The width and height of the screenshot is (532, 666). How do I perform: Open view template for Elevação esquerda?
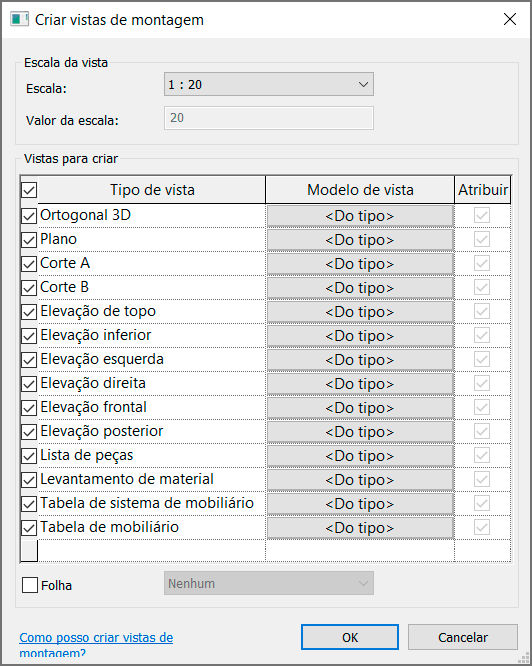pos(360,360)
